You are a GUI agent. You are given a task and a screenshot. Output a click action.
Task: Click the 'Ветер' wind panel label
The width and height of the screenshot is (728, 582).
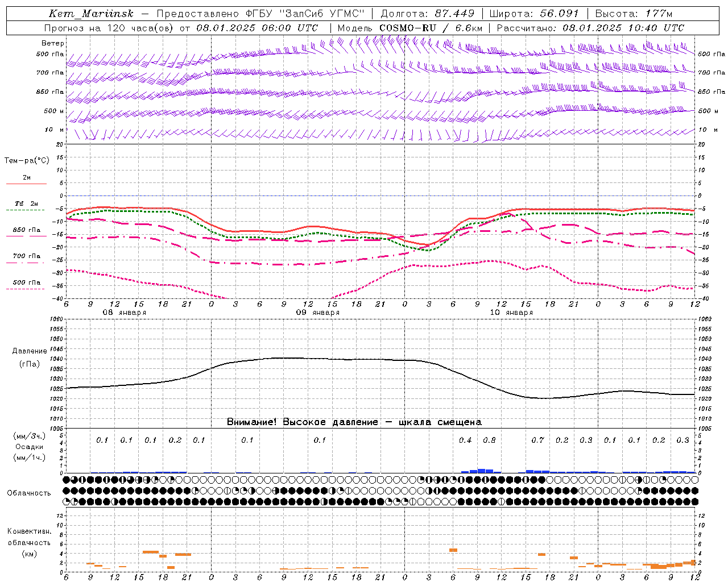(x=53, y=43)
